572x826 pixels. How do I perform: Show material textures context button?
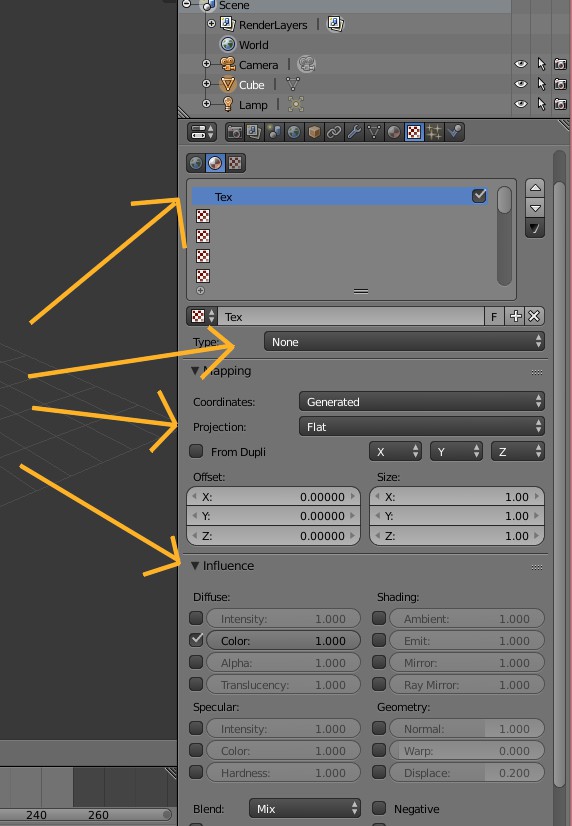pos(215,163)
